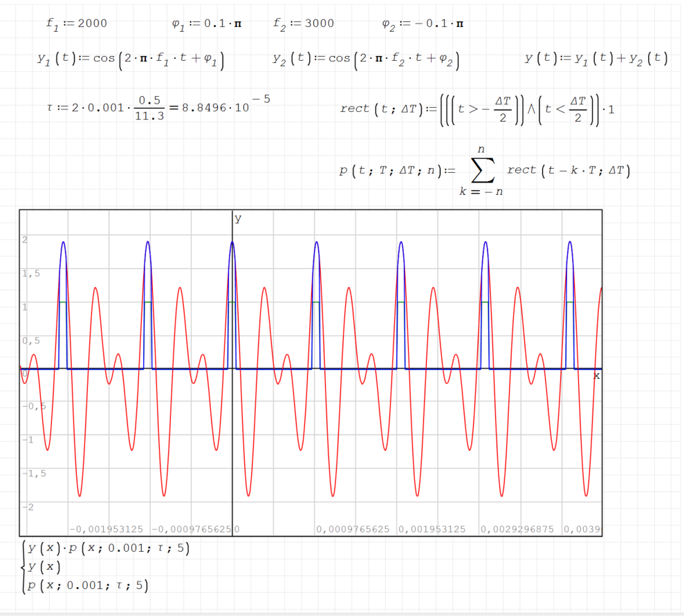This screenshot has height=616, width=684.
Task: Click the f1 := 2000 definition
Action: (x=76, y=24)
